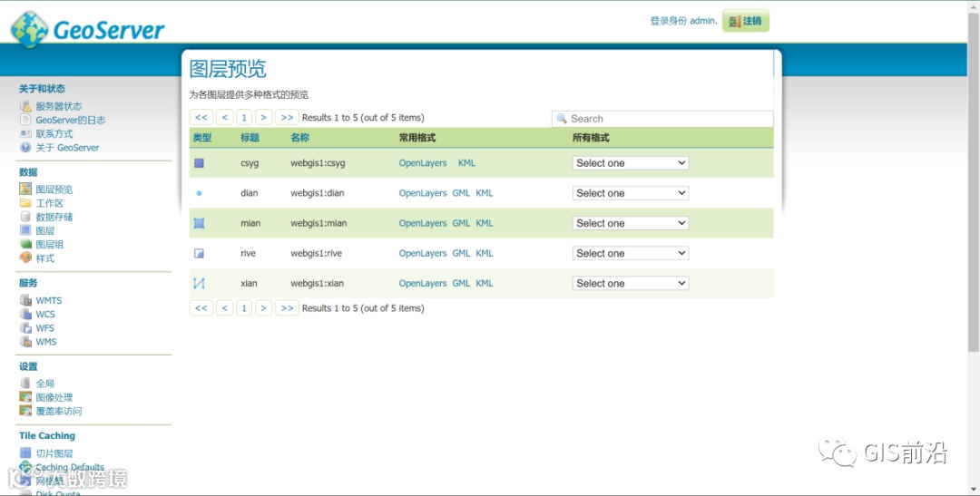The width and height of the screenshot is (980, 496).
Task: Open KML link for csyg layer
Action: click(x=467, y=163)
